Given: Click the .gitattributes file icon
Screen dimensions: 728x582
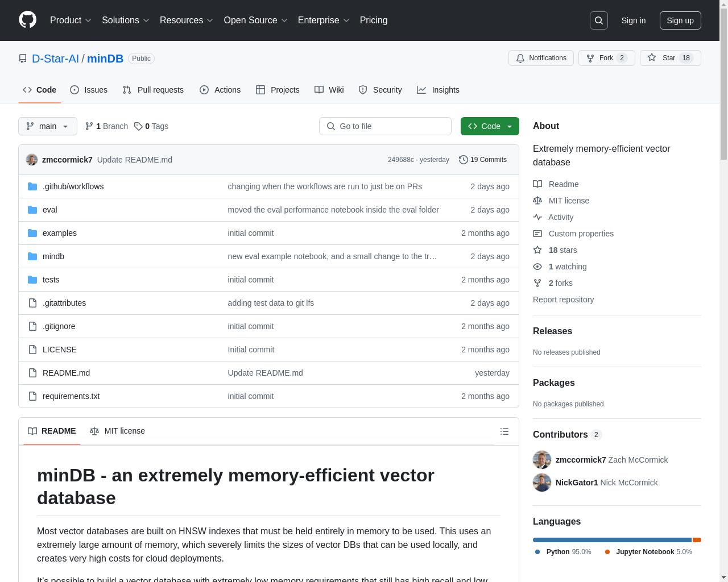Looking at the screenshot, I should [x=32, y=303].
